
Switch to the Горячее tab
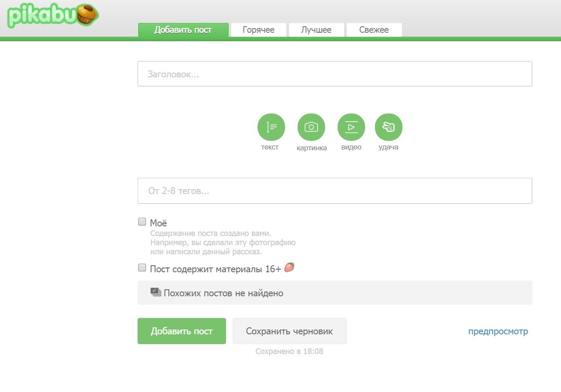pos(258,30)
